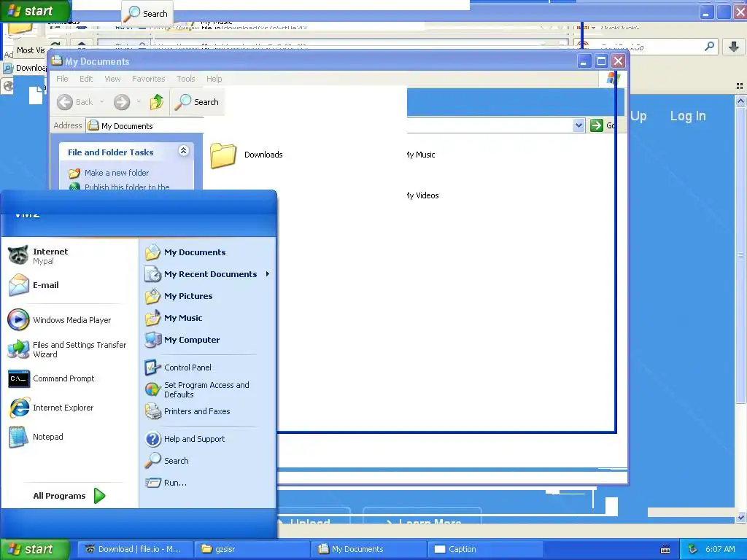The width and height of the screenshot is (747, 560).
Task: Launch E-mail from Start menu
Action: pyautogui.click(x=34, y=285)
